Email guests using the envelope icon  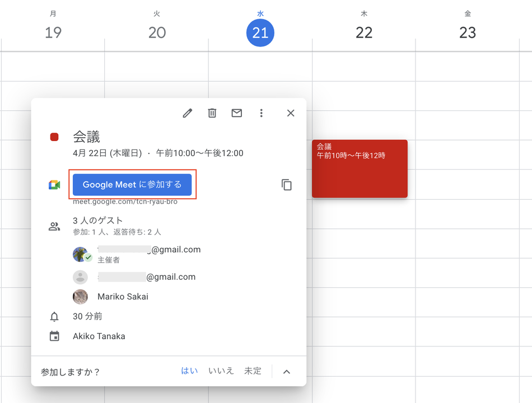point(236,113)
